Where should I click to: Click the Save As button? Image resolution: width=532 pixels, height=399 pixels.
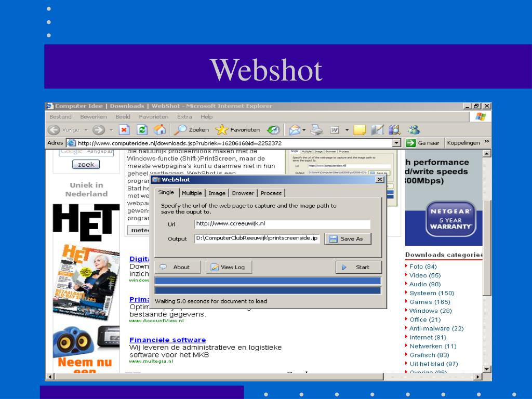pyautogui.click(x=348, y=238)
